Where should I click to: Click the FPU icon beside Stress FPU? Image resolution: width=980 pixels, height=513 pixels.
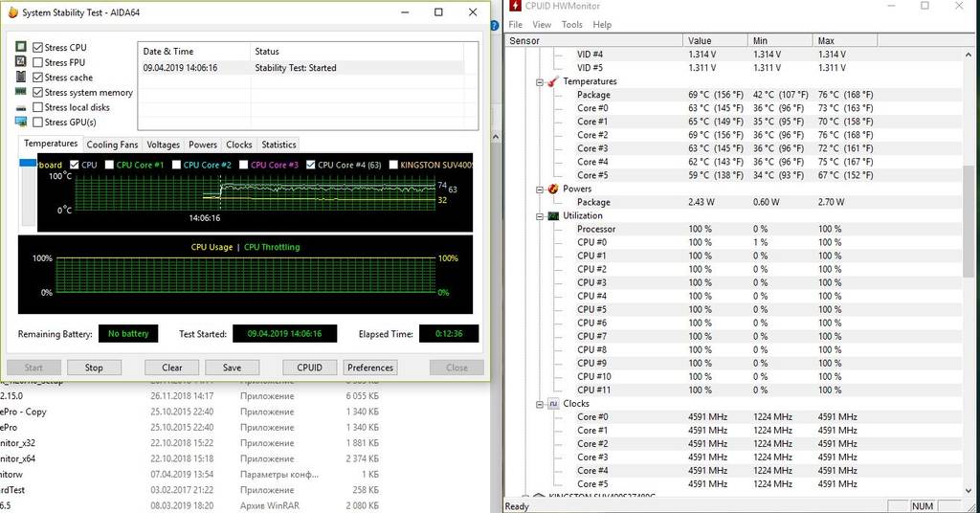point(21,62)
